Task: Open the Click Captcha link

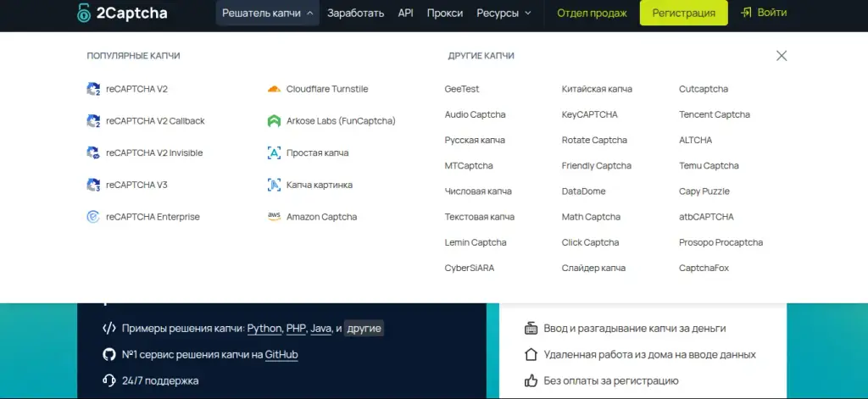Action: 590,242
